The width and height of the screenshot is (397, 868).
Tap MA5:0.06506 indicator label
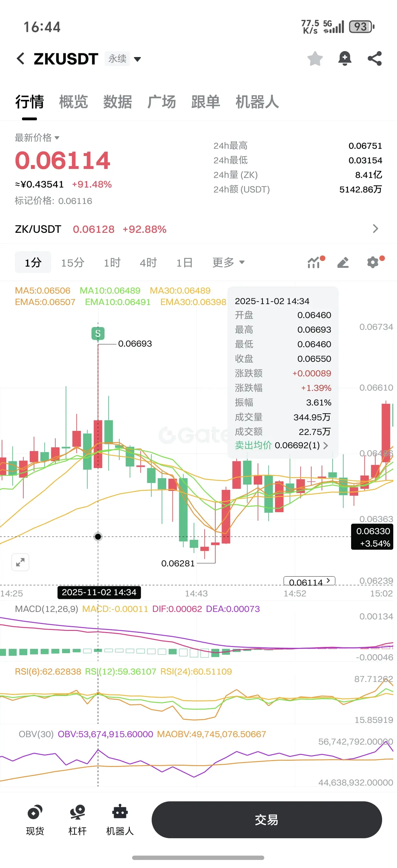tap(43, 290)
